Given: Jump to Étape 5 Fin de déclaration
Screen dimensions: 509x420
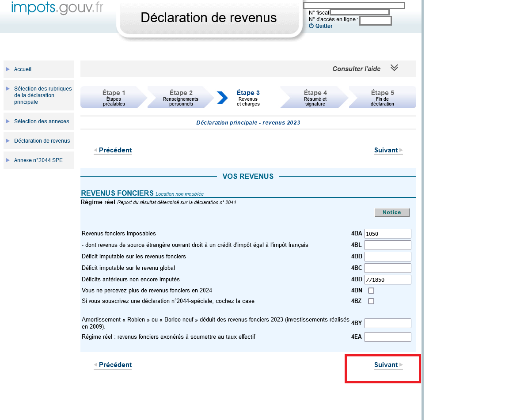Looking at the screenshot, I should tap(382, 98).
